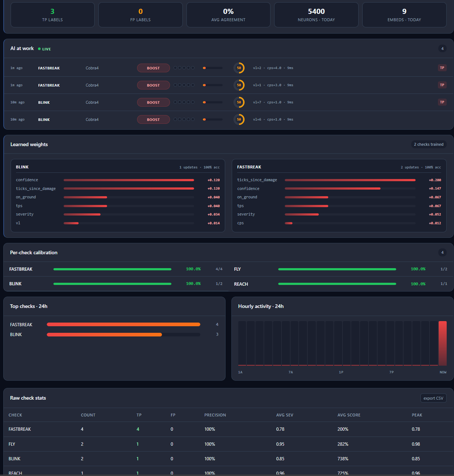
Task: Sort table by AVG SCORE column header
Action: click(x=349, y=415)
